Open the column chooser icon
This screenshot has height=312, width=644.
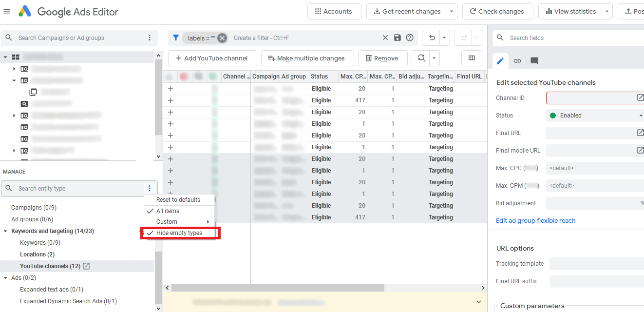(x=472, y=58)
